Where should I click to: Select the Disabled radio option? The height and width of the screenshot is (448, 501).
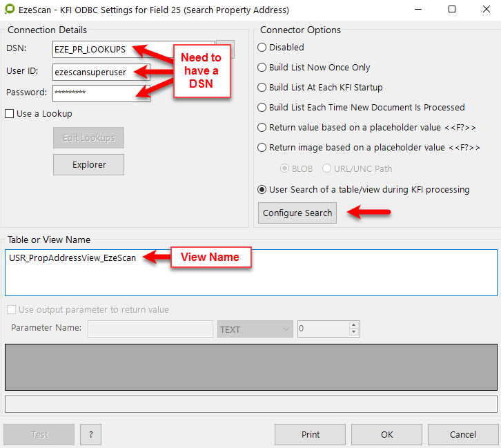click(262, 48)
